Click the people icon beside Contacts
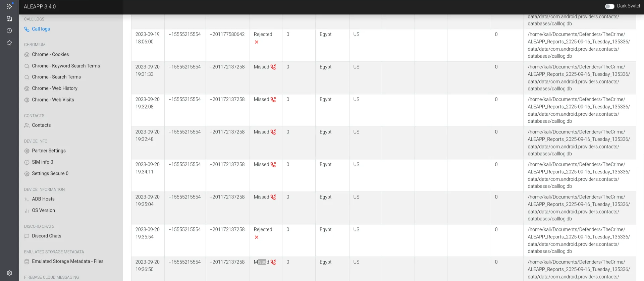The image size is (644, 281). [27, 125]
